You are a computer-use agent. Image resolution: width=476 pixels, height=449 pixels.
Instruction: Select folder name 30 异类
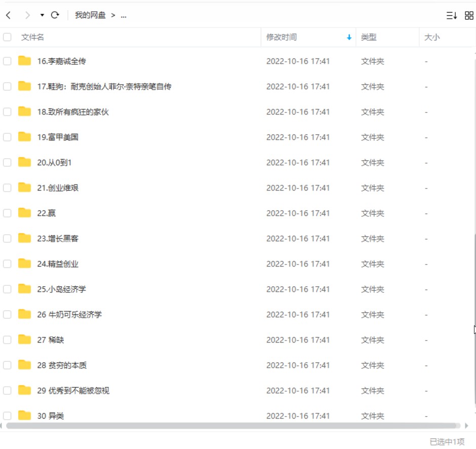click(x=51, y=416)
